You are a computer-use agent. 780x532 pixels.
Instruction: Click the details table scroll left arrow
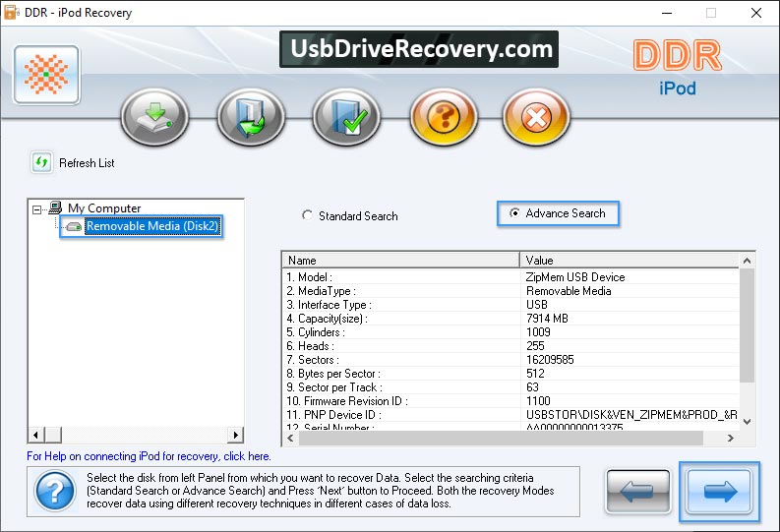[290, 438]
